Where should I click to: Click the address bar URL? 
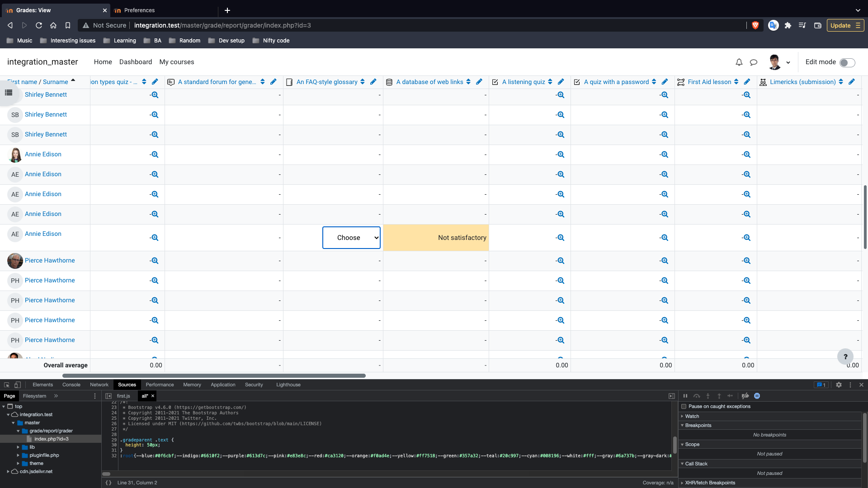[x=222, y=26]
